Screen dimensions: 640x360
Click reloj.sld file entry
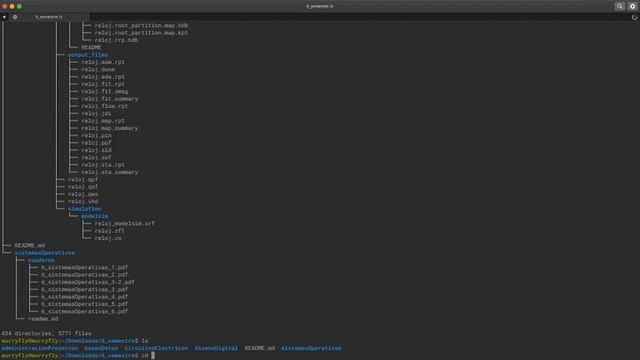(96, 150)
